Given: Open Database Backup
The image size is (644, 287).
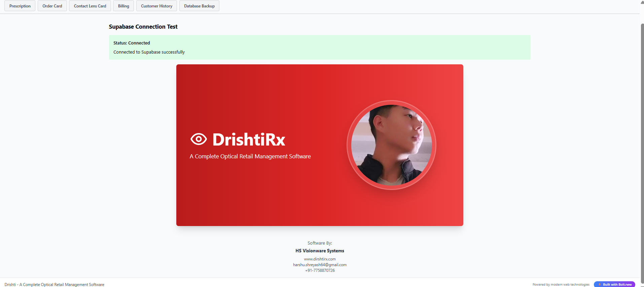Looking at the screenshot, I should pyautogui.click(x=199, y=6).
